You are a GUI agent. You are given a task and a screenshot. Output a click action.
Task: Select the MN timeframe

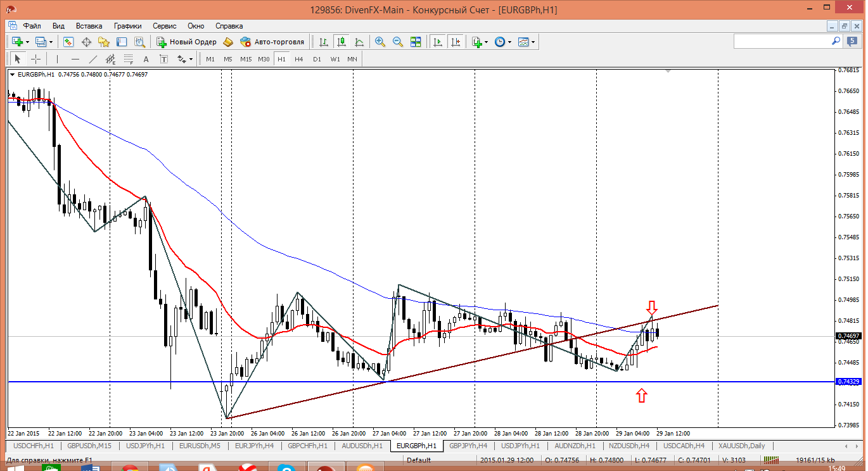coord(352,59)
